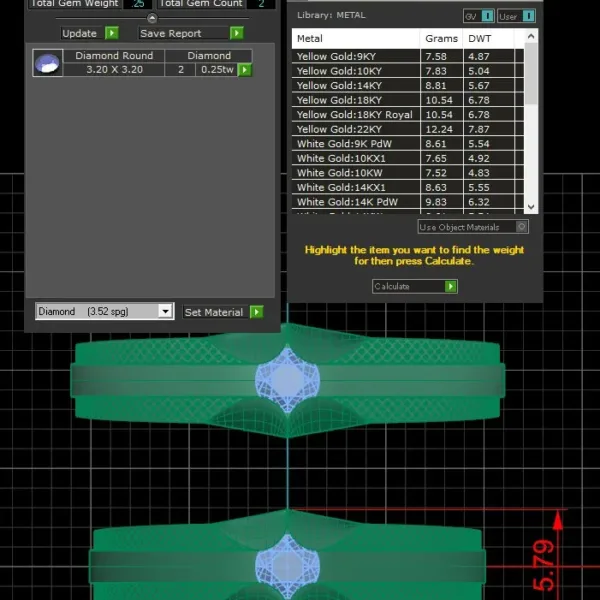
Task: Select the White Gold:10KX1 row
Action: [408, 158]
